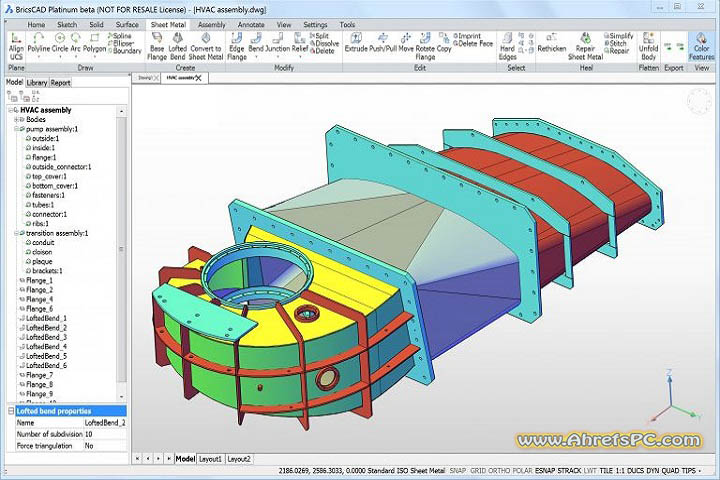The height and width of the screenshot is (480, 720).
Task: Select the conduit component
Action: (x=43, y=243)
